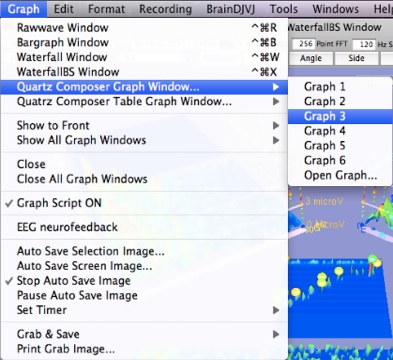Select Graph 4 in submenu
The image size is (393, 360).
[340, 131]
